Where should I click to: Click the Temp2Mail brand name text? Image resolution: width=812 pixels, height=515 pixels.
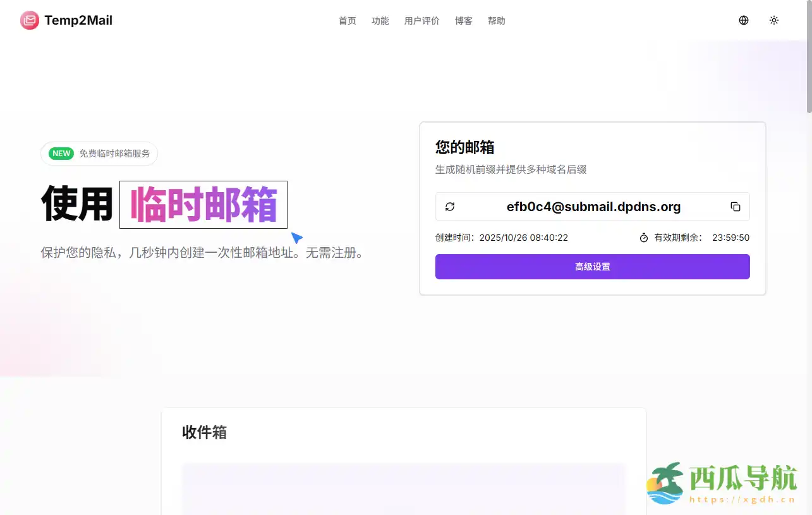click(x=78, y=21)
